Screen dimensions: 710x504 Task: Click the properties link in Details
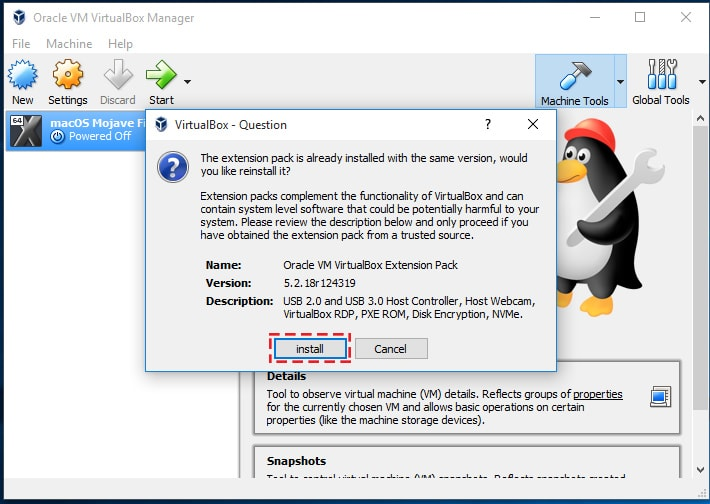598,394
